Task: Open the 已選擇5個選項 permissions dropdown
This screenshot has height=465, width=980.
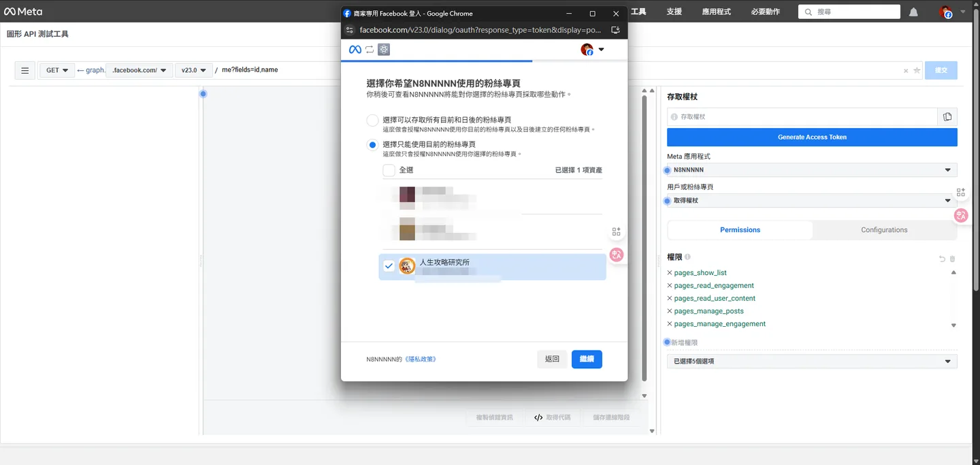Action: pos(812,362)
